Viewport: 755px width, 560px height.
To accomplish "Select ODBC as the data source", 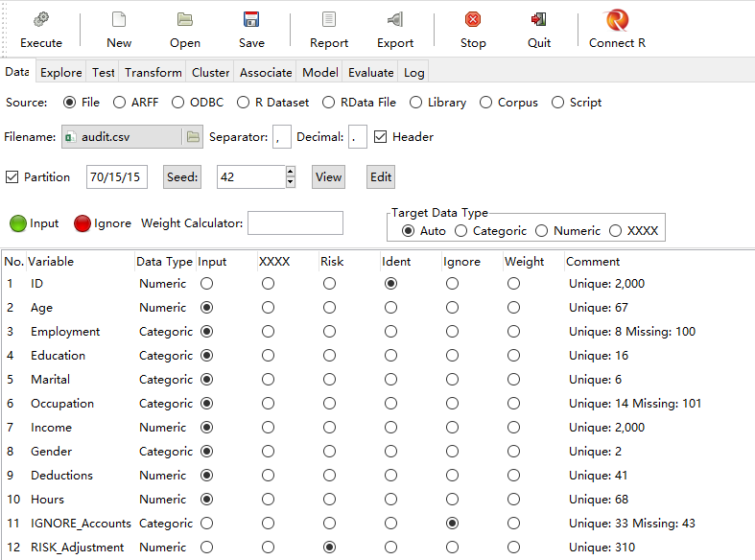I will pos(178,103).
